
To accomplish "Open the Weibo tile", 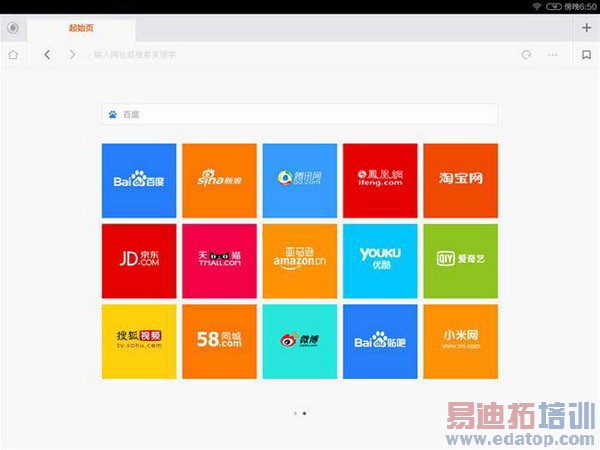I will coord(300,342).
